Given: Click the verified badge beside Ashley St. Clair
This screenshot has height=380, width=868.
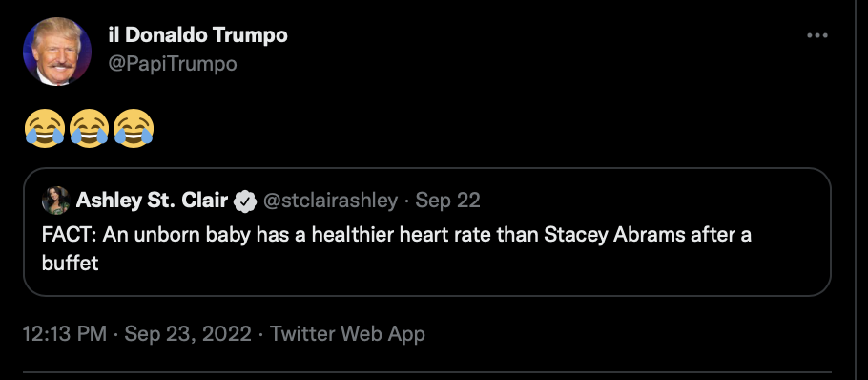Looking at the screenshot, I should tap(245, 201).
